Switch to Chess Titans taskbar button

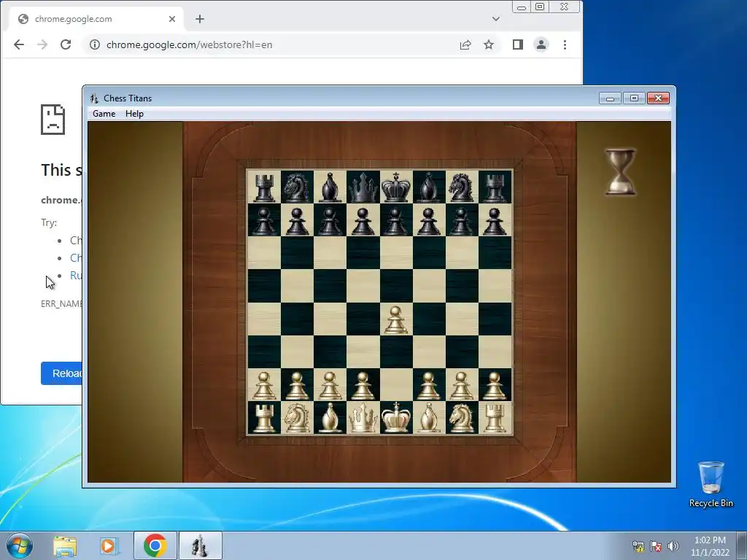click(x=200, y=545)
